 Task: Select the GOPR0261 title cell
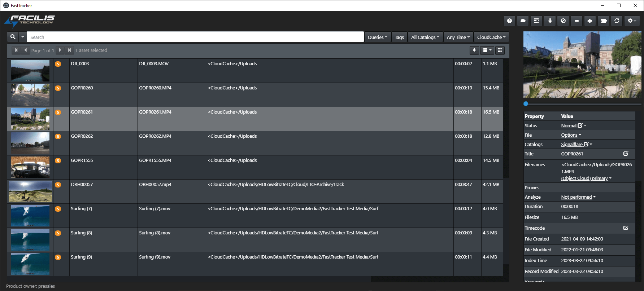click(104, 119)
